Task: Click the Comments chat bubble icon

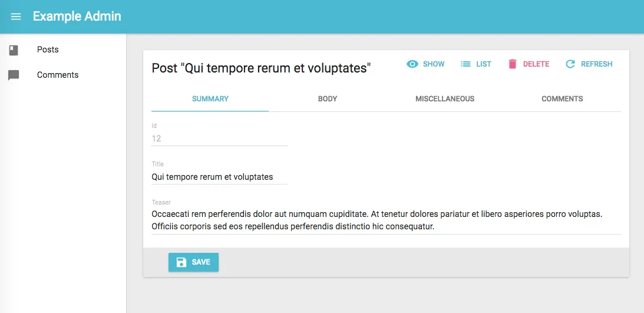Action: pyautogui.click(x=14, y=75)
